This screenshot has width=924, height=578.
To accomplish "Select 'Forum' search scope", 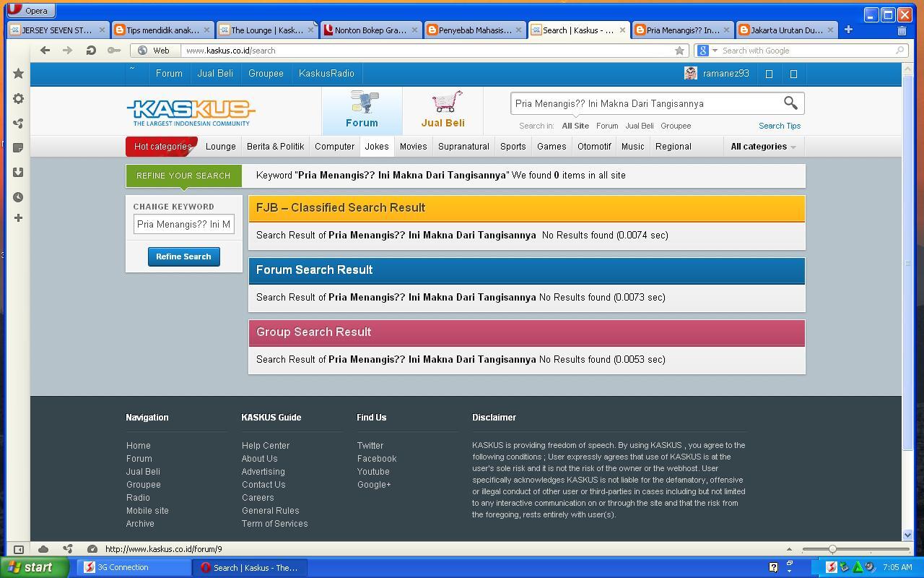I will point(607,126).
